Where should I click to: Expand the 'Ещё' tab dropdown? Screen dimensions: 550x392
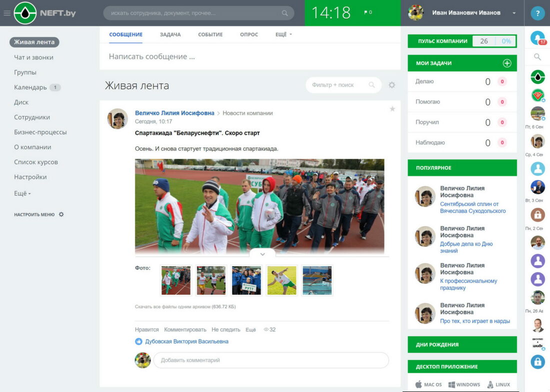[283, 34]
